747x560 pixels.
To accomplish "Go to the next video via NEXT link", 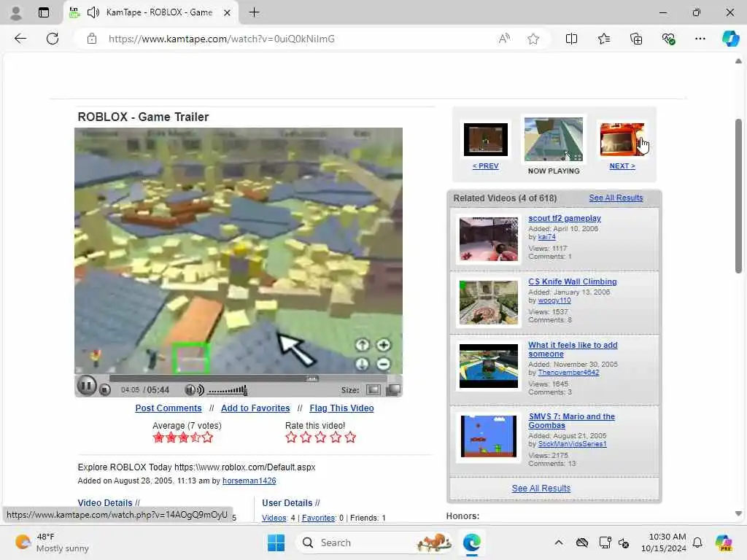I will pyautogui.click(x=622, y=166).
